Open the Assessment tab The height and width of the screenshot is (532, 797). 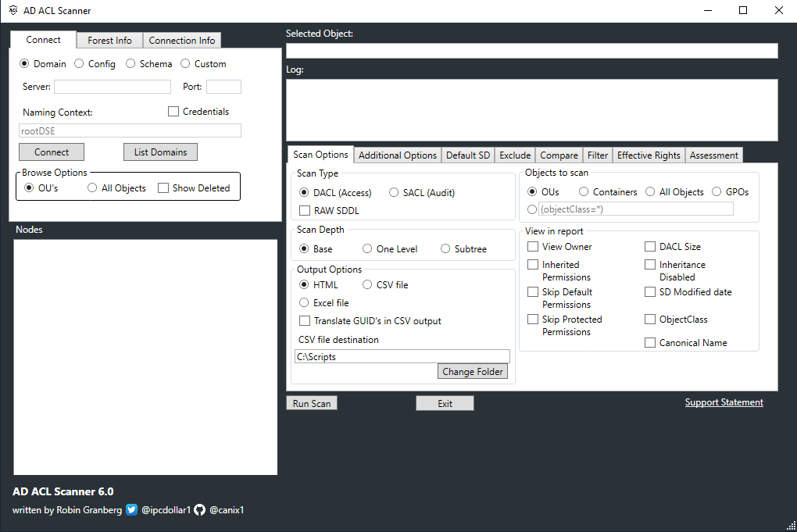713,155
